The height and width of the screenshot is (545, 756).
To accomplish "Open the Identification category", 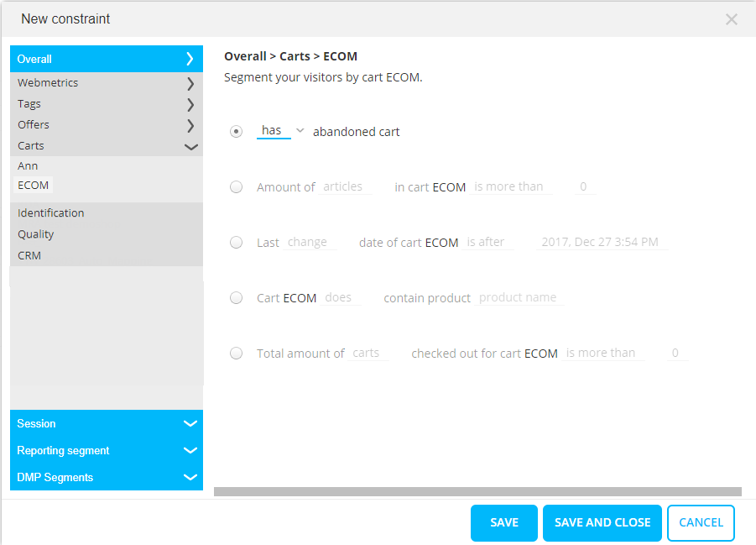I will 51,213.
